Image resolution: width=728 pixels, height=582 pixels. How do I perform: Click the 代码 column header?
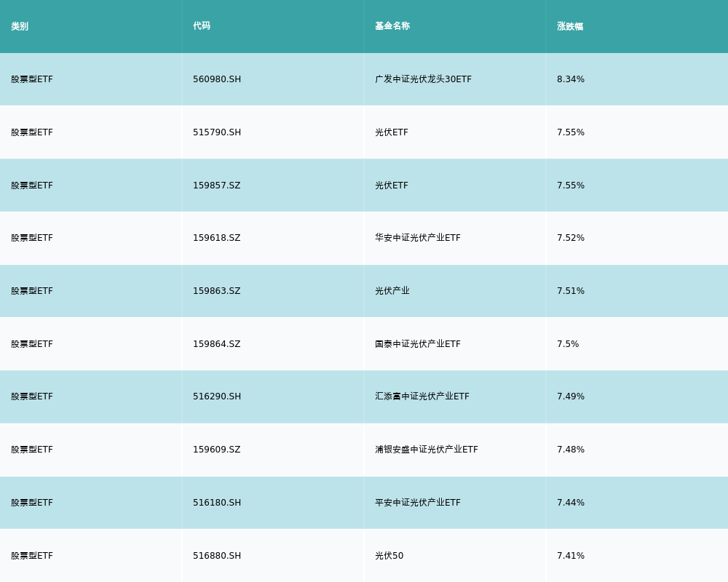202,26
